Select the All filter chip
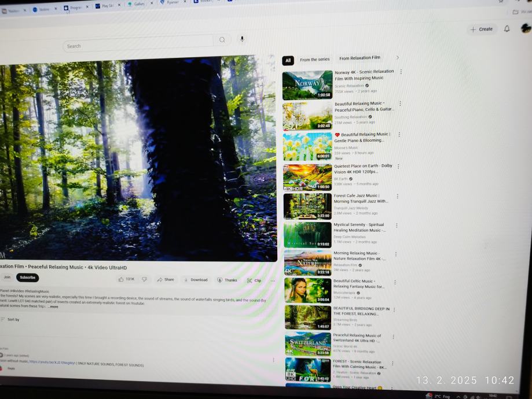This screenshot has width=532, height=399. (288, 60)
